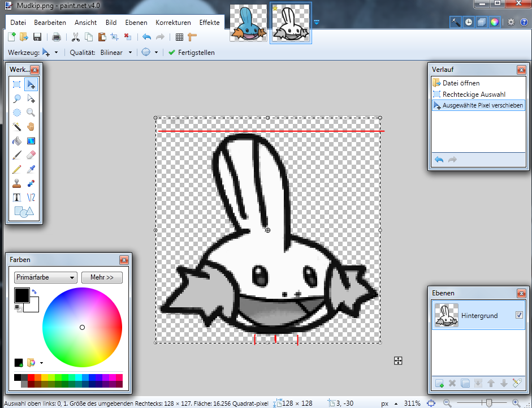The image size is (532, 408).
Task: Open the Bild menu
Action: click(111, 23)
